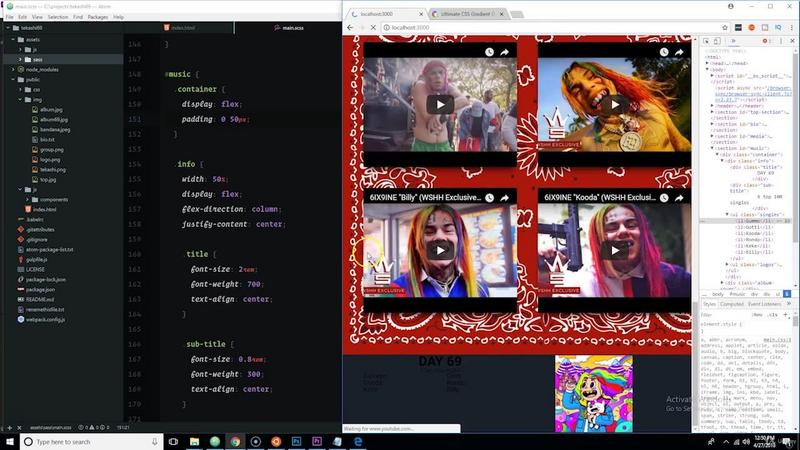Click watch later icon on top-right video
Viewport: 800px width, 450px height.
(x=664, y=52)
